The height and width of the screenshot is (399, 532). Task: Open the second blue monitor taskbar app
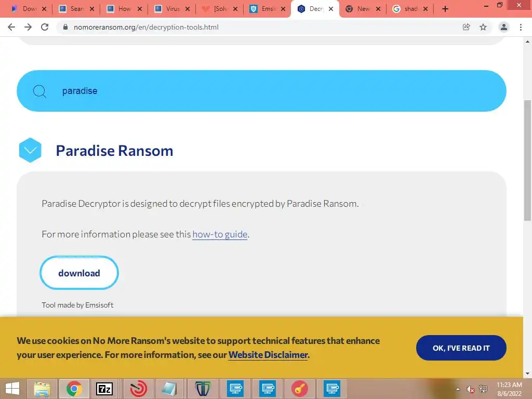click(x=268, y=389)
